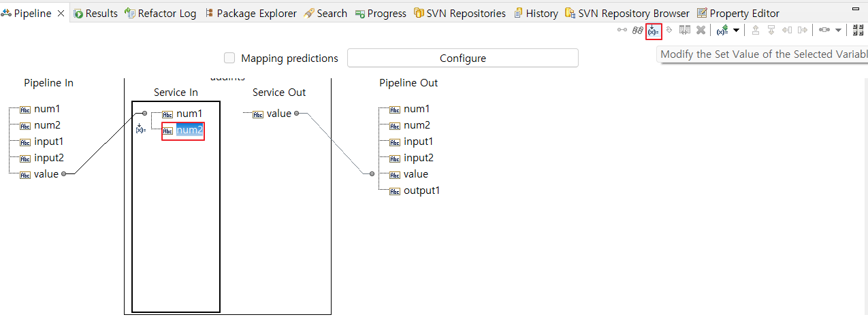Open the SVN Repositories tab
868x317 pixels.
tap(460, 13)
